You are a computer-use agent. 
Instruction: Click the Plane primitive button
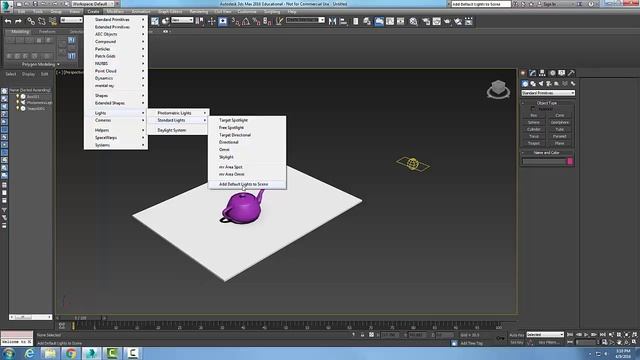pos(560,143)
